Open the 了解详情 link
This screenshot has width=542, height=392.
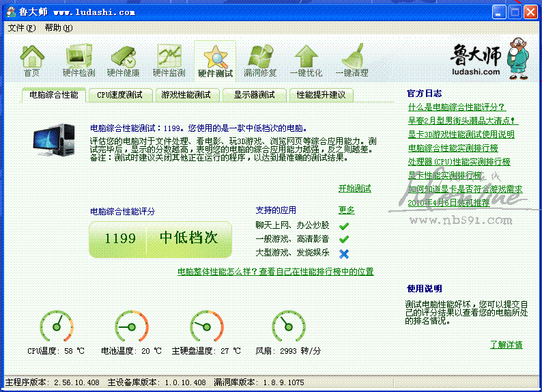pyautogui.click(x=506, y=345)
